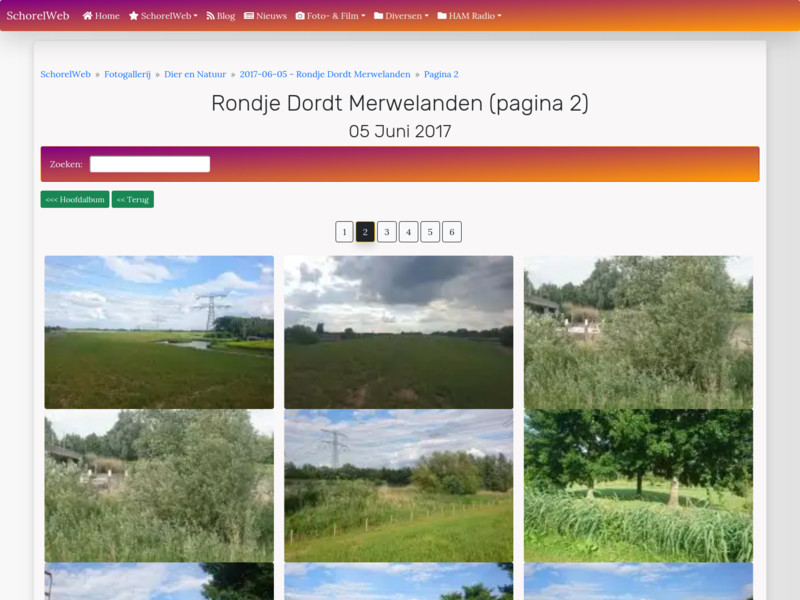This screenshot has height=600, width=800.
Task: Select the active page 2 button
Action: coord(365,232)
